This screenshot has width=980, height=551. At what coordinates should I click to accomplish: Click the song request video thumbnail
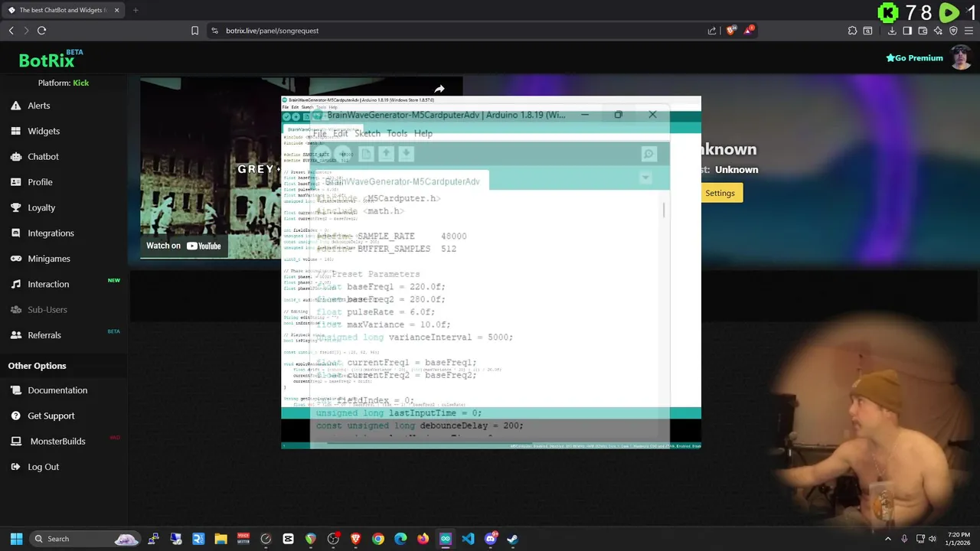[211, 168]
